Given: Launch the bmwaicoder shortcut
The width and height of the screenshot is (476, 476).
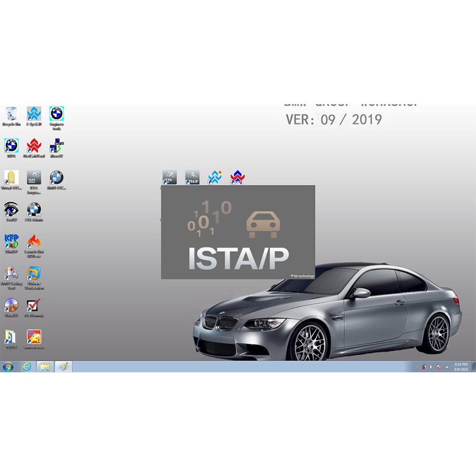Looking at the screenshot, I should pos(34,340).
